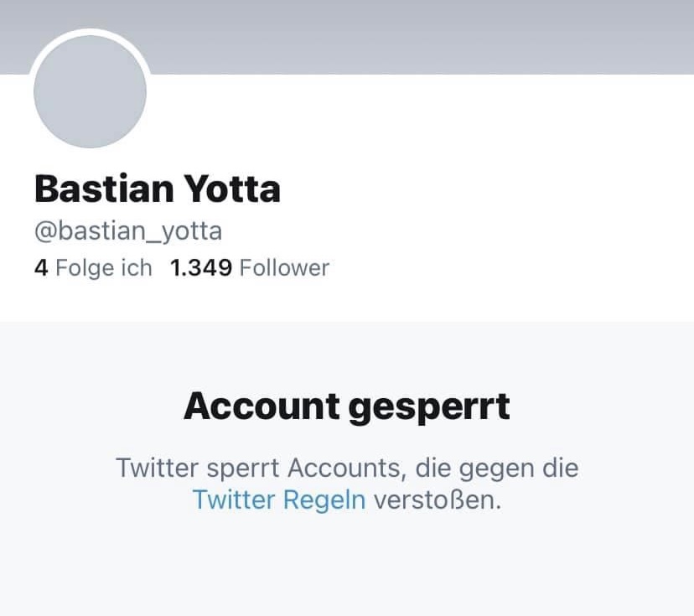Screen dimensions: 694x616
Task: Click the following count number 4
Action: click(x=41, y=268)
